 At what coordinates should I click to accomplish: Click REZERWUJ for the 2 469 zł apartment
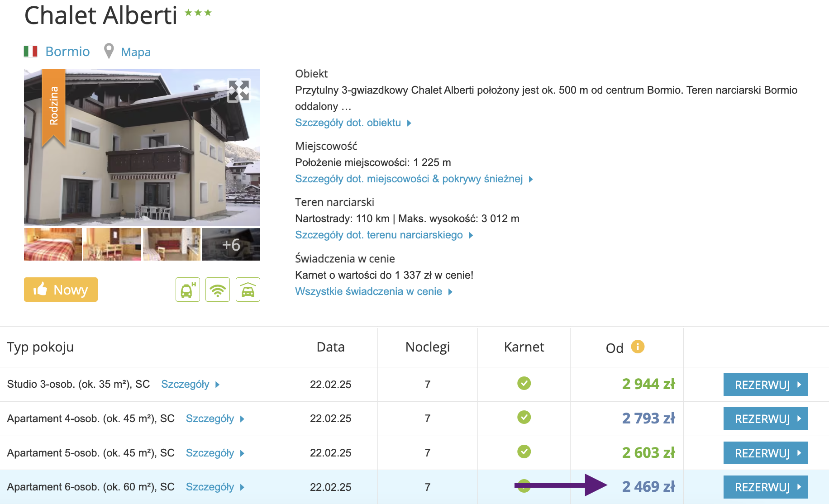(x=766, y=487)
